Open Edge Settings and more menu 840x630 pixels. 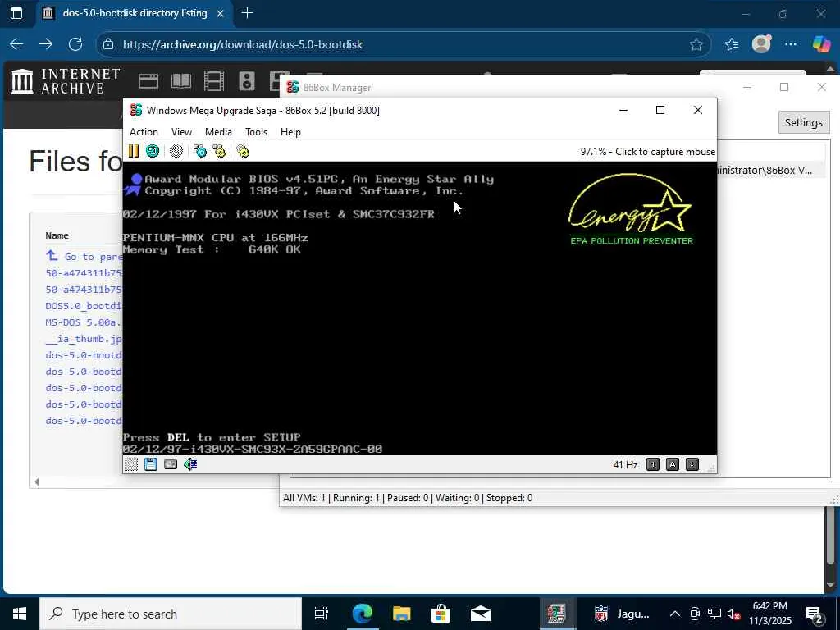click(791, 44)
